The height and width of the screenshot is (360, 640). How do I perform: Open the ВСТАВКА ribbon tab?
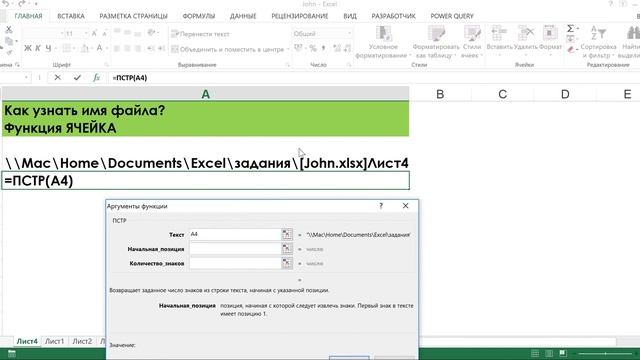tap(71, 16)
